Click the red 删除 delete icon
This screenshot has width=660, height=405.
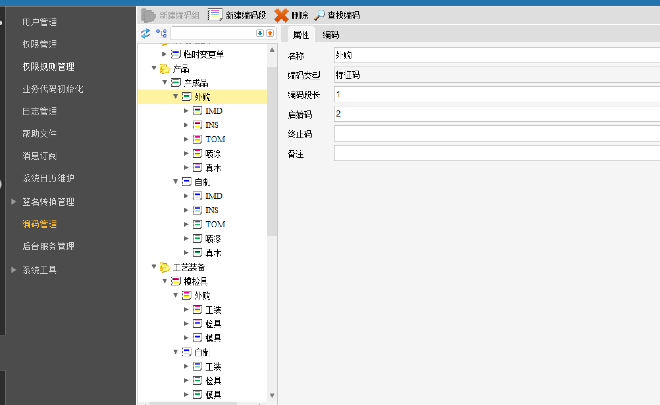point(281,15)
